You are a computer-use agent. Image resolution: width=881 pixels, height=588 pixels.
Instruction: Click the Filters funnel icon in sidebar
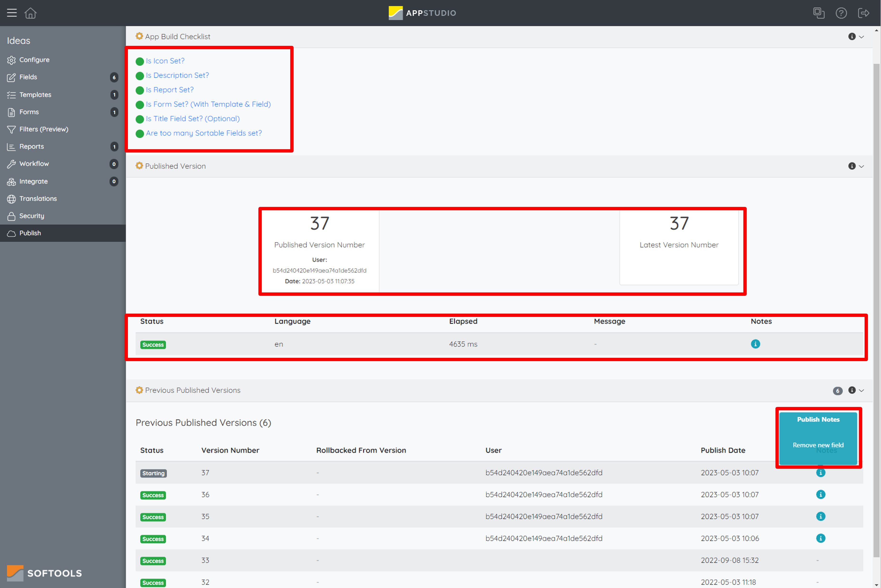click(x=12, y=129)
